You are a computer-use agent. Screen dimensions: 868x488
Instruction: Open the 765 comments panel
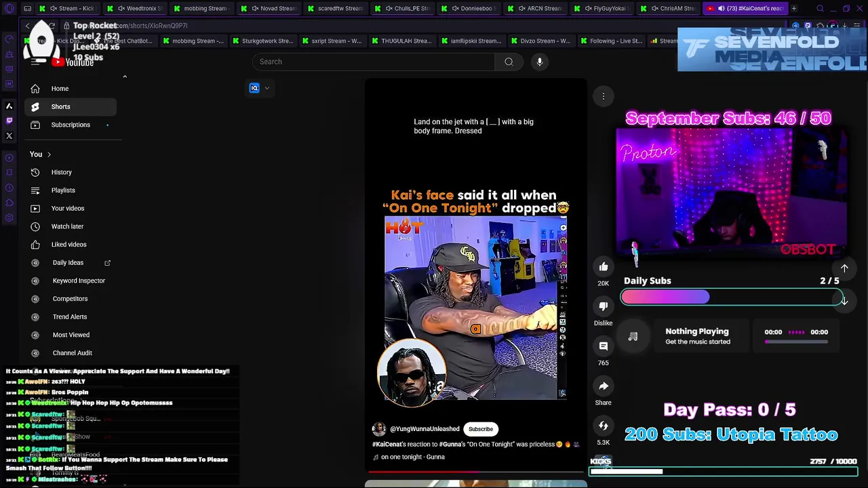point(604,346)
